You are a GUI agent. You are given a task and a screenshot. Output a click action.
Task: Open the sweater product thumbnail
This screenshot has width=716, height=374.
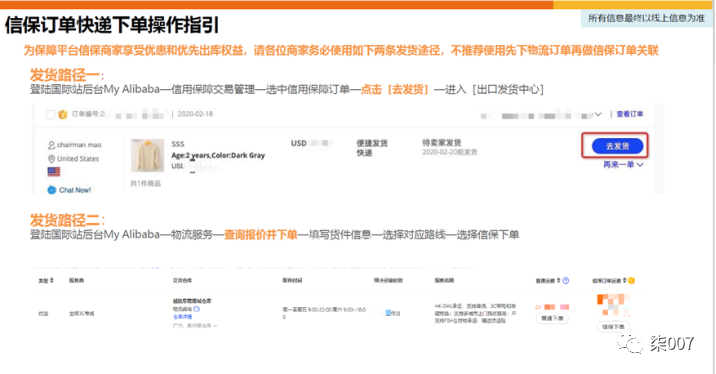pos(147,156)
